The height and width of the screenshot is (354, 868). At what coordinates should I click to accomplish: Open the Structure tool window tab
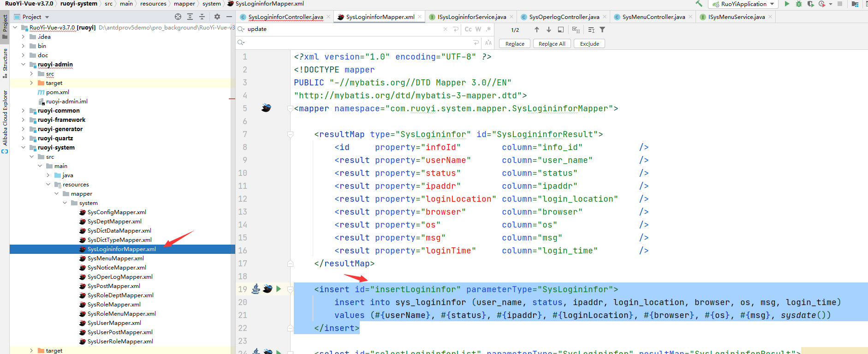click(x=5, y=63)
